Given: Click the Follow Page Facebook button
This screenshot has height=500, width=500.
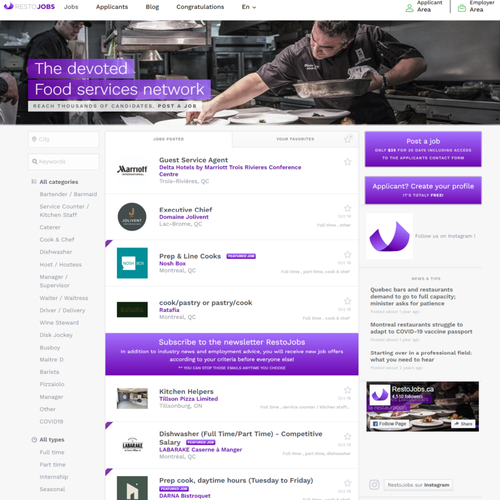Looking at the screenshot, I should tap(389, 424).
